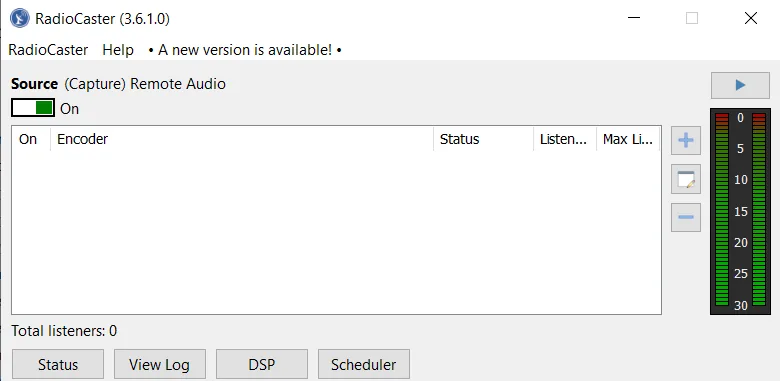Click the blue play start broadcast button
The image size is (780, 381).
740,86
